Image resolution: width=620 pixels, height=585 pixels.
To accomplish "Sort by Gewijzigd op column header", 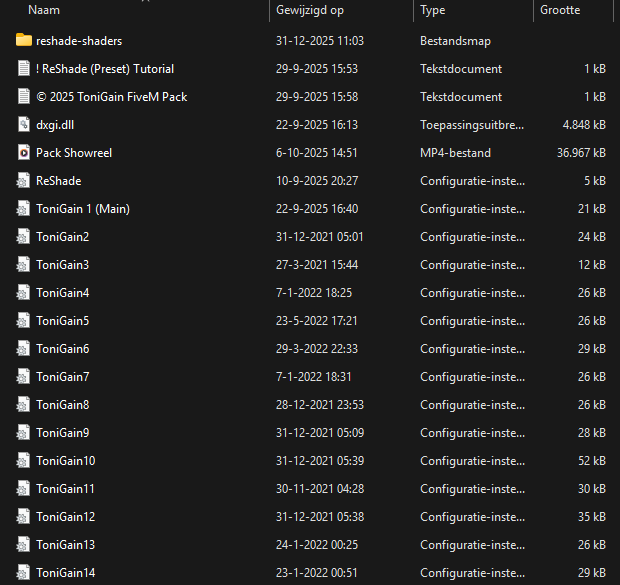I will coord(309,10).
